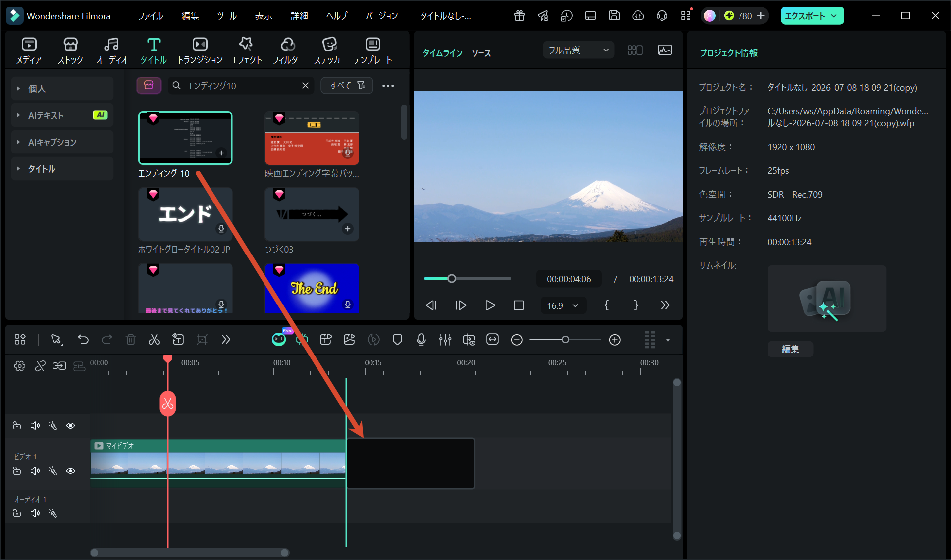
Task: Set the mark out point
Action: point(636,305)
